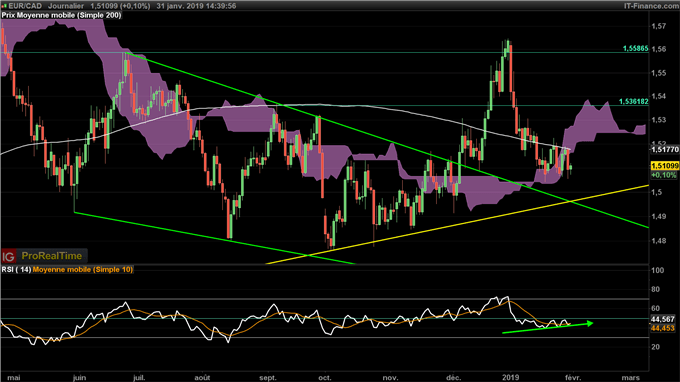Click the 2019 date axis marker
The height and width of the screenshot is (382, 680).
click(510, 378)
